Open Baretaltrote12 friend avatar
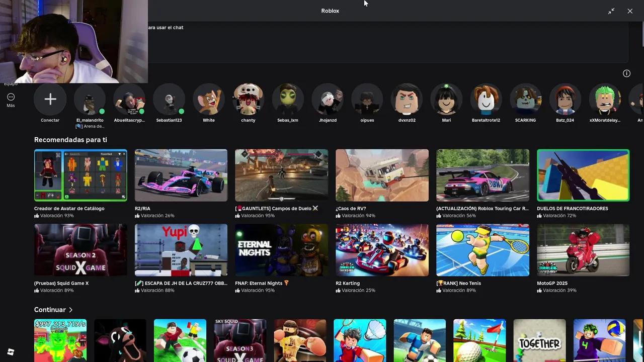The height and width of the screenshot is (362, 644). (x=486, y=100)
